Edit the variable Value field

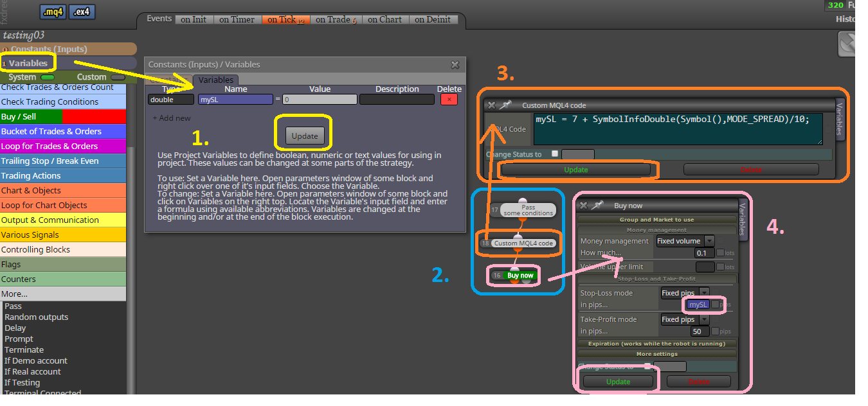(x=320, y=100)
